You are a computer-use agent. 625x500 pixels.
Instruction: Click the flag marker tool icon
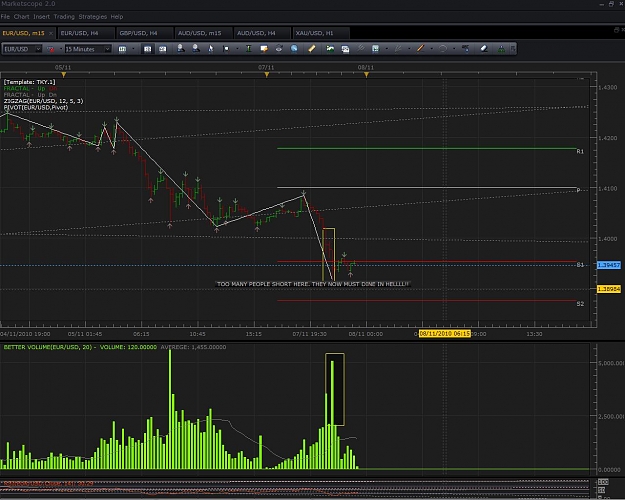226,49
